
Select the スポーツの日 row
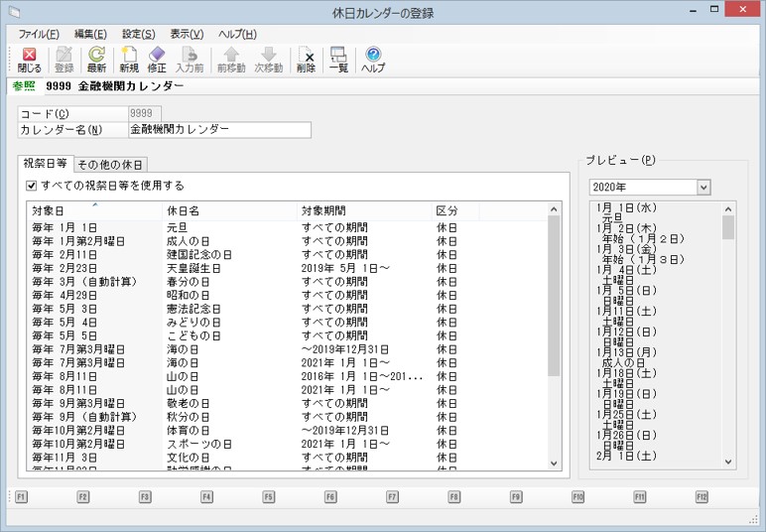tap(287, 444)
